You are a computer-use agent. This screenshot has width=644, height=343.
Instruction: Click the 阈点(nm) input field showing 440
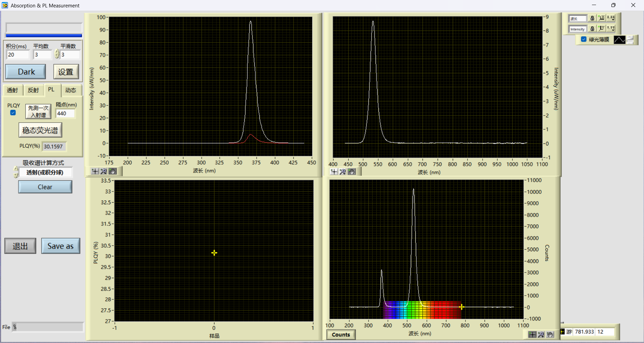pyautogui.click(x=65, y=114)
